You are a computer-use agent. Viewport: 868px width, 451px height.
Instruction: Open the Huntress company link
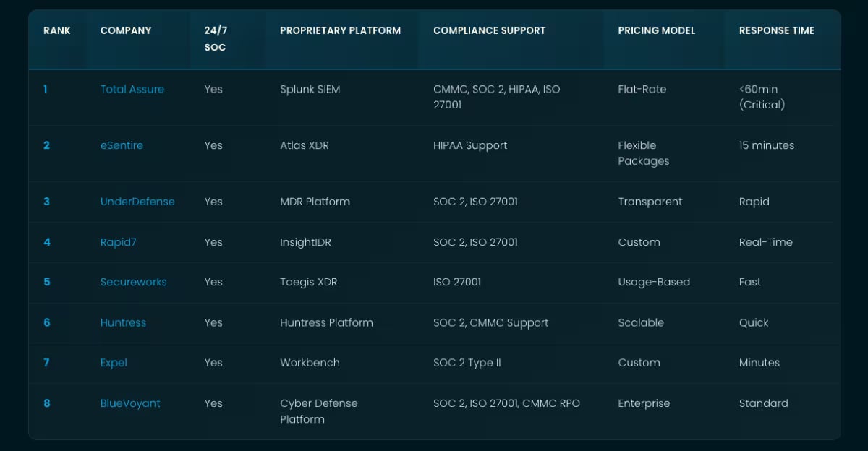coord(123,322)
